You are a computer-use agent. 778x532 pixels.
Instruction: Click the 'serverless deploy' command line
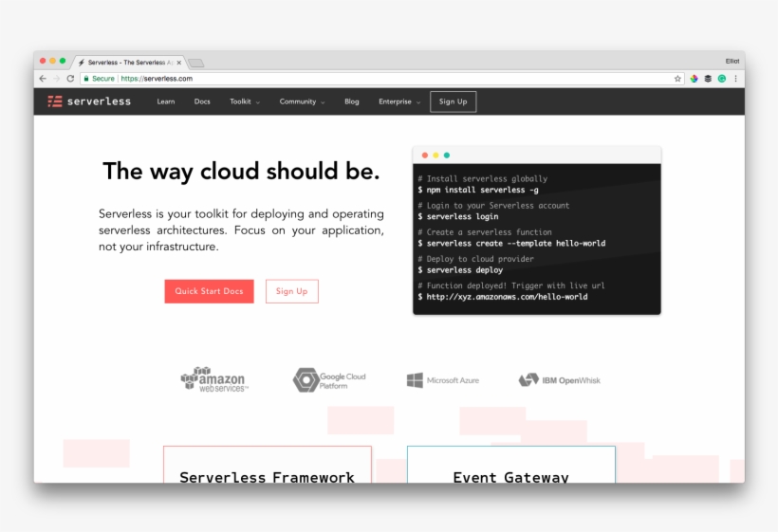coord(460,270)
